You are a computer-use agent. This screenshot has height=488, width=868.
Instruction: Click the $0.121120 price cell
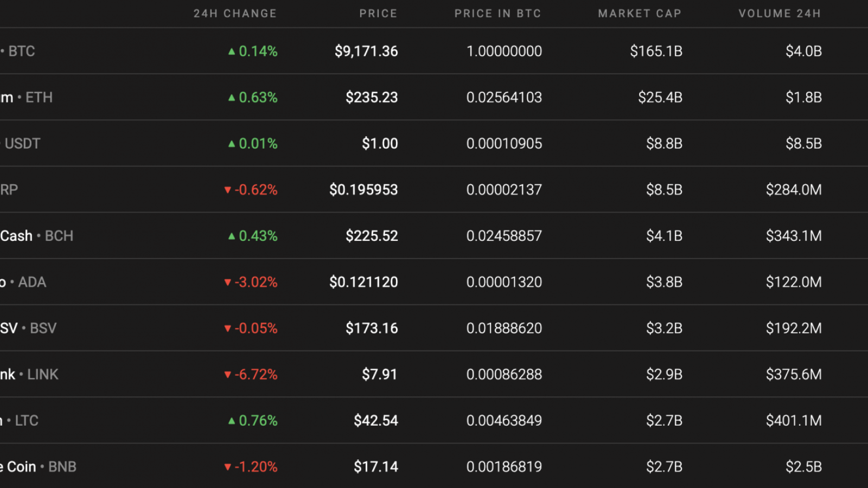click(x=363, y=282)
